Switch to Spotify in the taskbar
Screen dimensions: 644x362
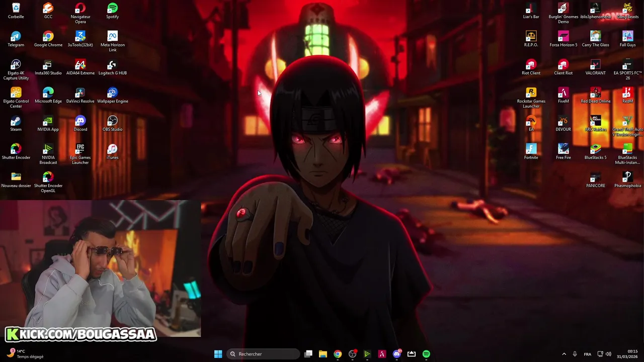point(426,354)
